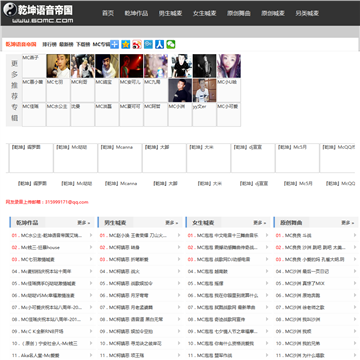Click the red 乾坤语音帝国 breadcrumb link
The height and width of the screenshot is (360, 360).
coord(21,44)
